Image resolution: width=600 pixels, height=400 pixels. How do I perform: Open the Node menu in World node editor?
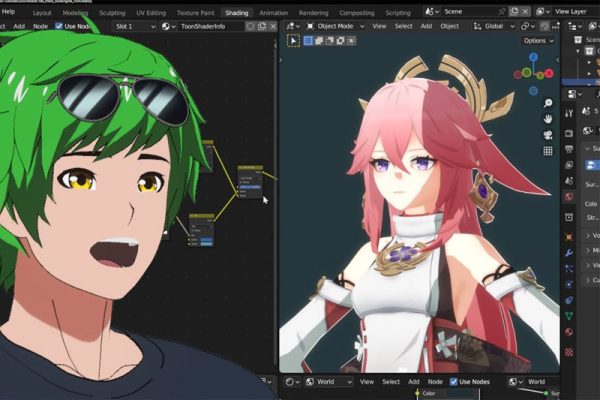click(x=435, y=382)
